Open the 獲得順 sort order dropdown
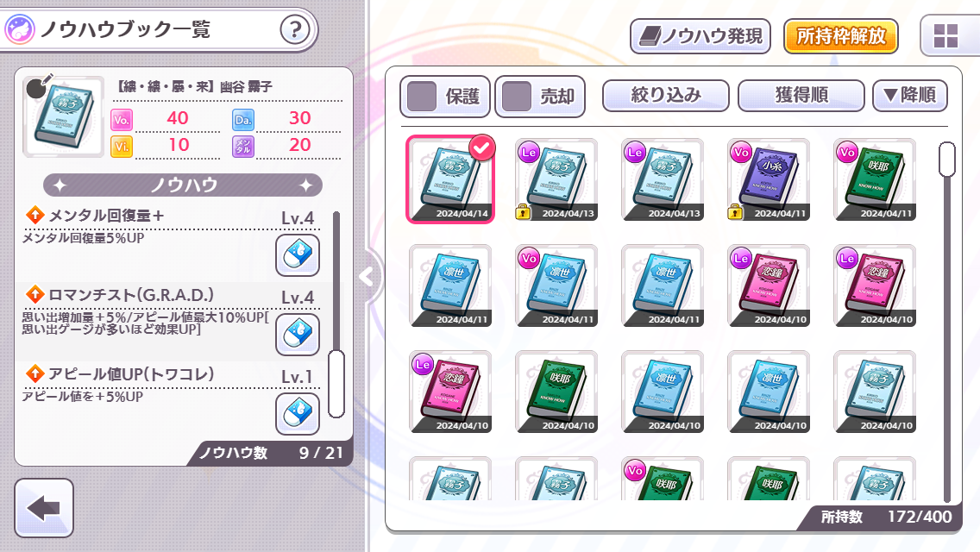 coord(801,95)
